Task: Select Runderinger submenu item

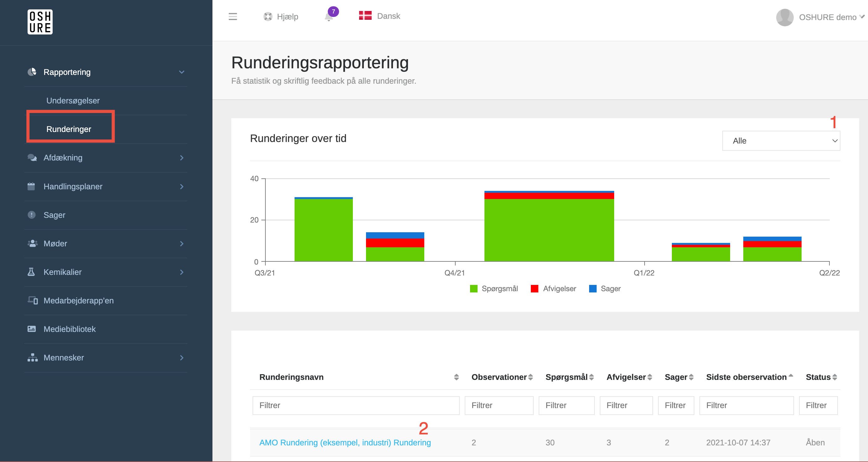Action: coord(69,129)
